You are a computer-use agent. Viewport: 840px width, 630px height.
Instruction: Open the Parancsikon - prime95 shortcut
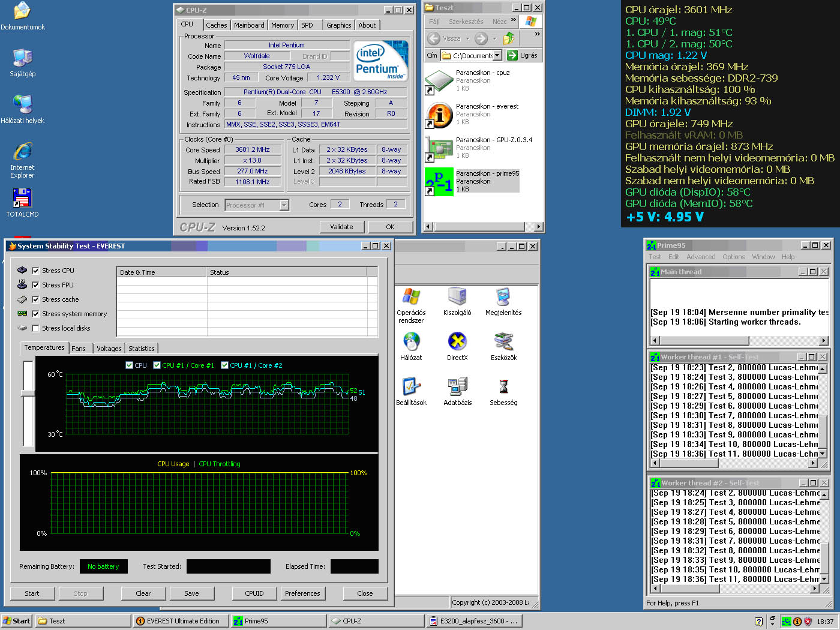[x=440, y=181]
